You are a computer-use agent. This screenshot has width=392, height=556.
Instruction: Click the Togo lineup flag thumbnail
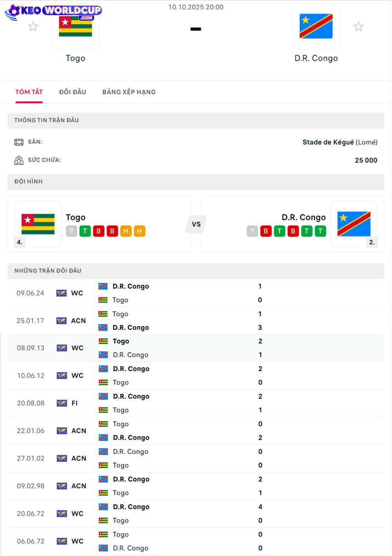[38, 224]
